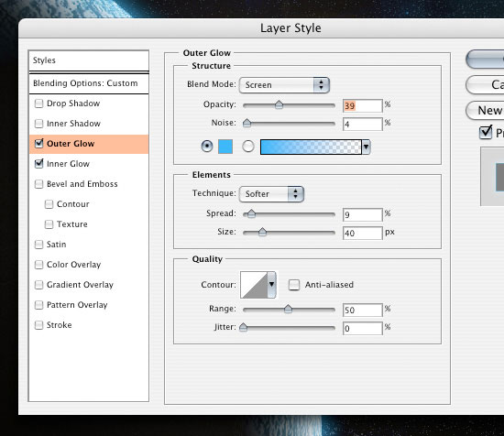Open the Styles list header
This screenshot has height=436, width=504.
pos(89,60)
